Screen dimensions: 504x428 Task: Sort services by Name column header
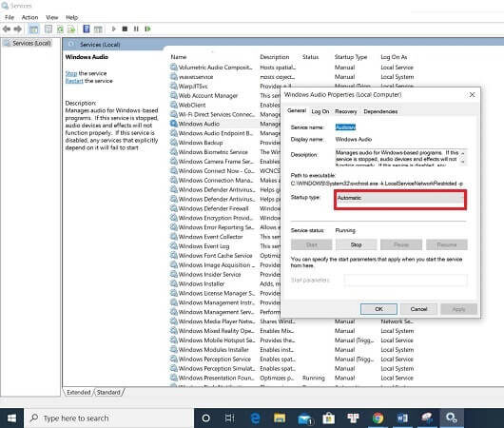[179, 57]
